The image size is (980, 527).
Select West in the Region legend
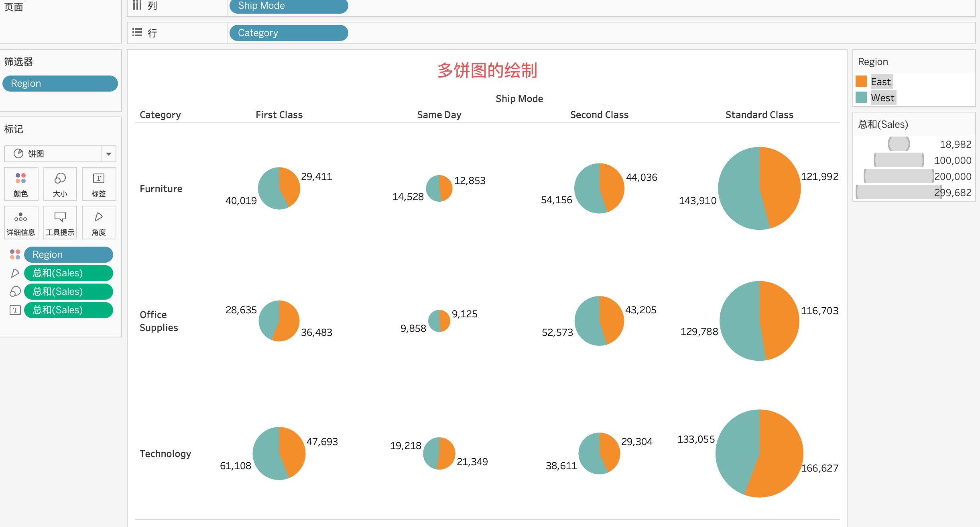(882, 98)
